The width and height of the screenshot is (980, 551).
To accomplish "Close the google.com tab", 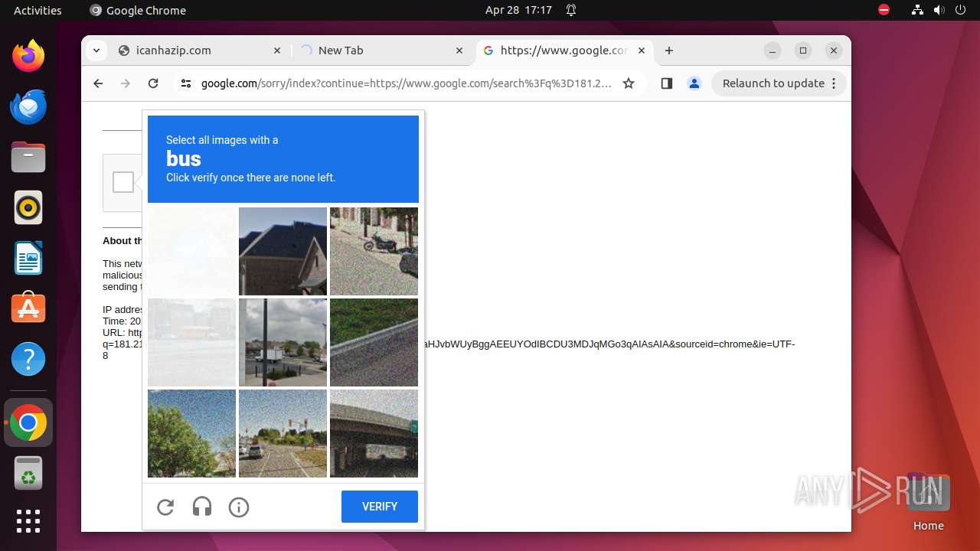I will 642,51.
